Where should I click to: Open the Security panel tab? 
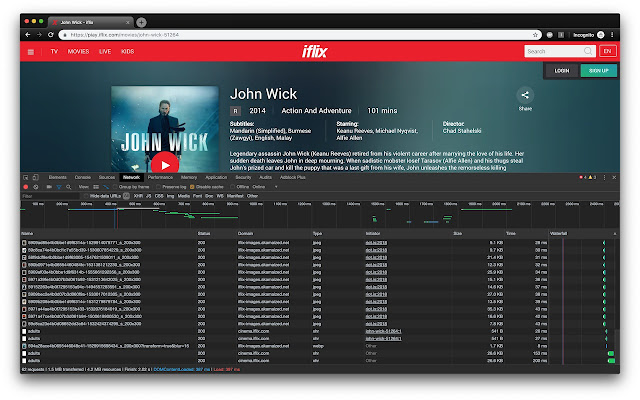[243, 178]
